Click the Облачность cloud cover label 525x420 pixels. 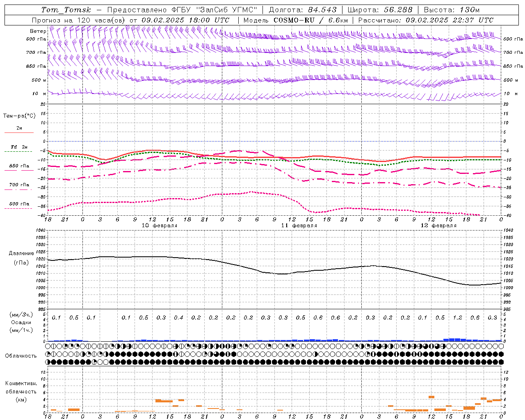(x=21, y=356)
